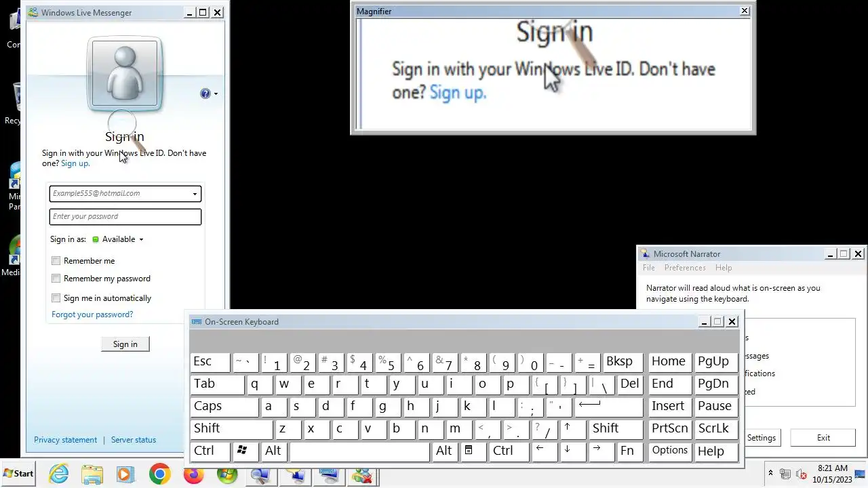Click the Esc key on On-Screen Keyboard

coord(210,362)
